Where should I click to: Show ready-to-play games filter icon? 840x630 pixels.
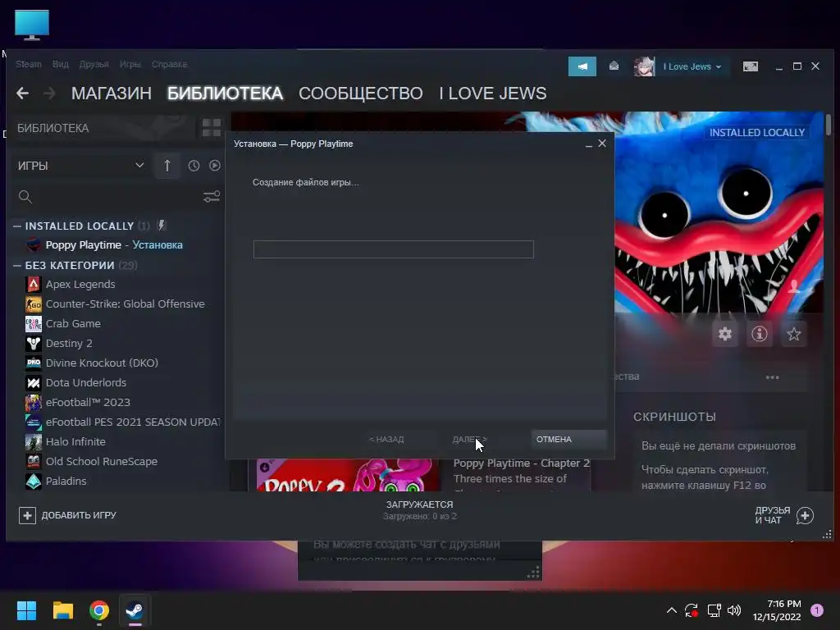pyautogui.click(x=215, y=166)
